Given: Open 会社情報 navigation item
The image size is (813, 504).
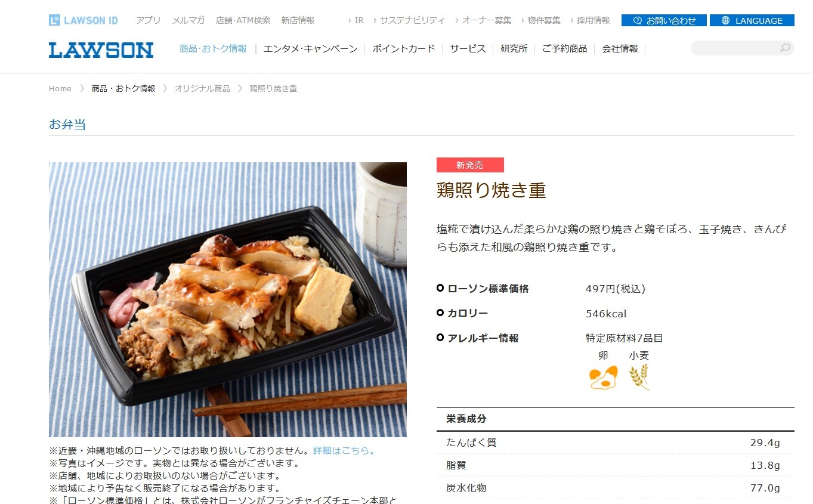Looking at the screenshot, I should point(620,49).
